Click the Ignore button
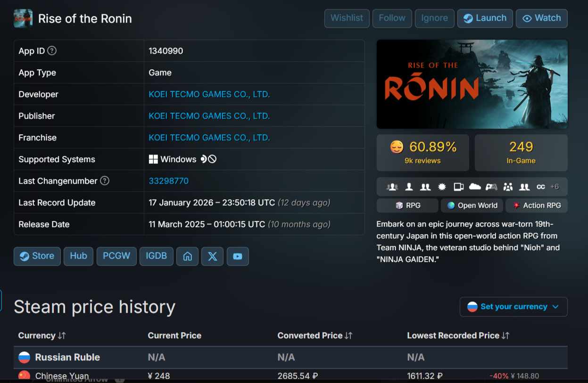 (x=434, y=18)
